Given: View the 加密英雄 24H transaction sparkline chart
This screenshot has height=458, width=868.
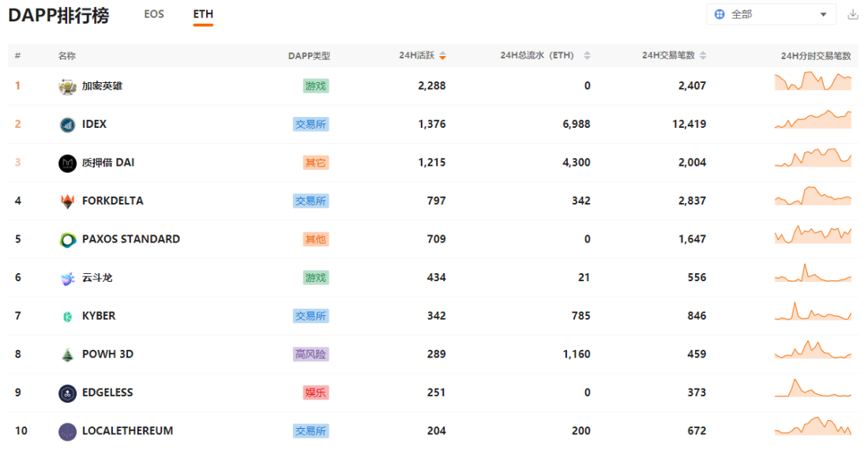Looking at the screenshot, I should click(x=813, y=81).
